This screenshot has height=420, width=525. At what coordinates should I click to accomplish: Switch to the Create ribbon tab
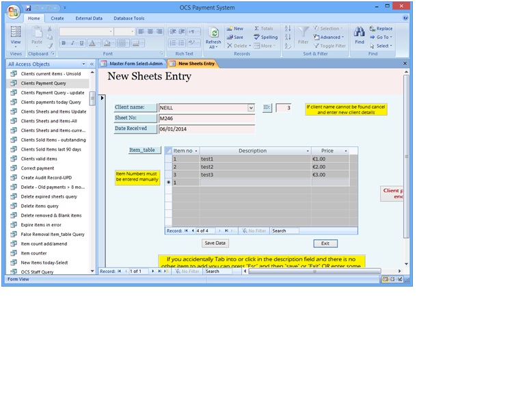[x=57, y=18]
